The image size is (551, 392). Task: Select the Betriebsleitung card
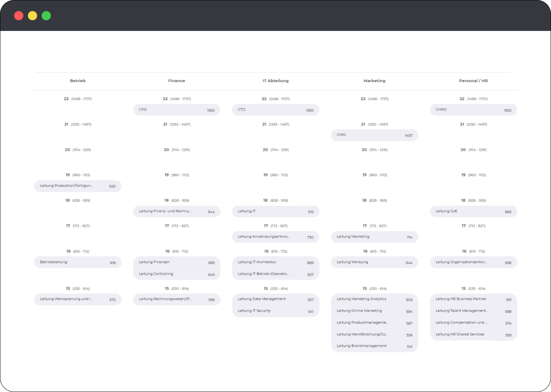tap(78, 262)
